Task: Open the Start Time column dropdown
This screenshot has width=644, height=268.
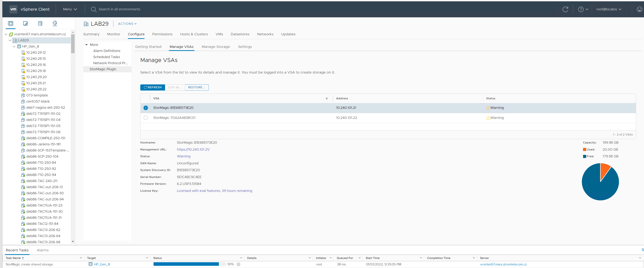Action: [421, 258]
